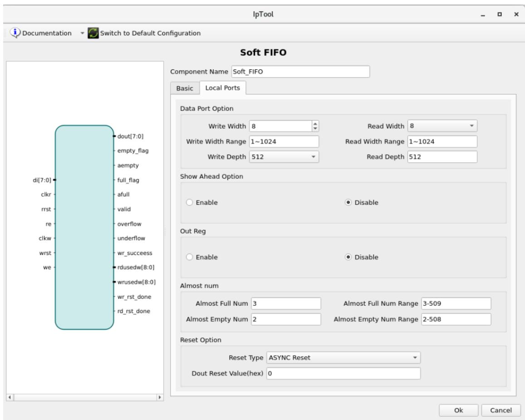Select the Local Ports tab
Image resolution: width=525 pixels, height=420 pixels.
click(223, 88)
